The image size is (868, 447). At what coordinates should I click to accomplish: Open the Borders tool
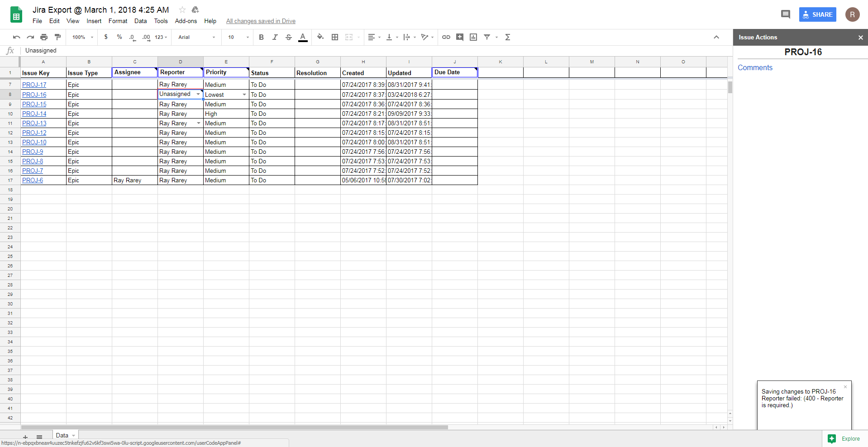[x=335, y=37]
